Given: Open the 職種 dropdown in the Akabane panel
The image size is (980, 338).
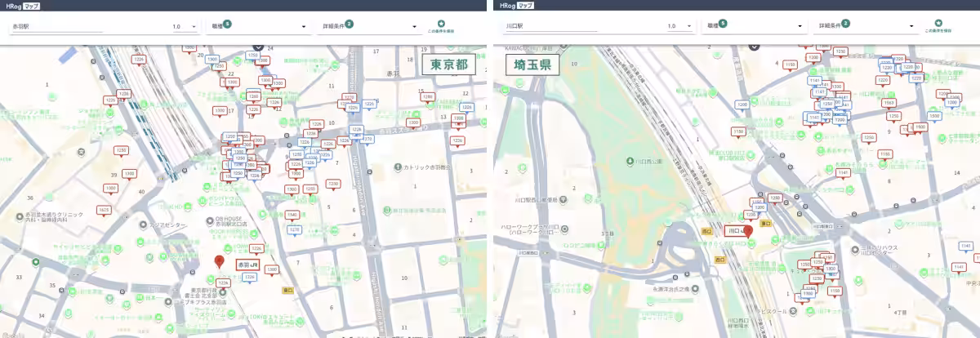Looking at the screenshot, I should click(257, 26).
